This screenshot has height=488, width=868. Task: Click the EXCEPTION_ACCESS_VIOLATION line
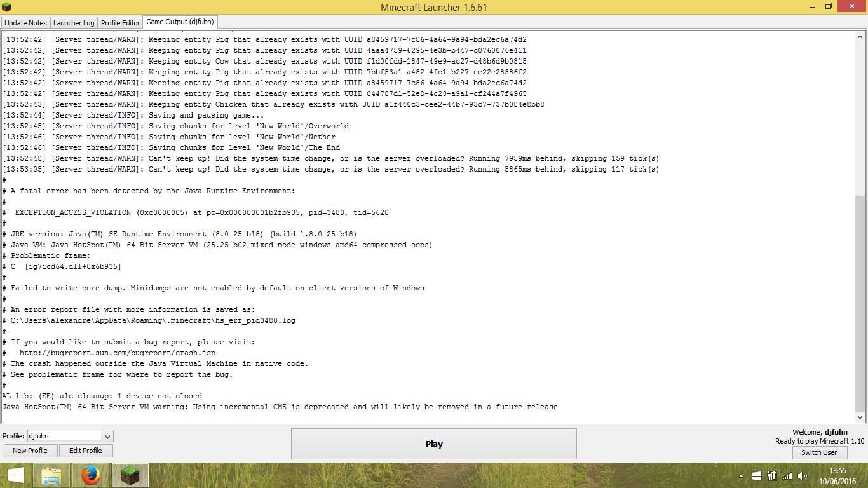coord(196,212)
